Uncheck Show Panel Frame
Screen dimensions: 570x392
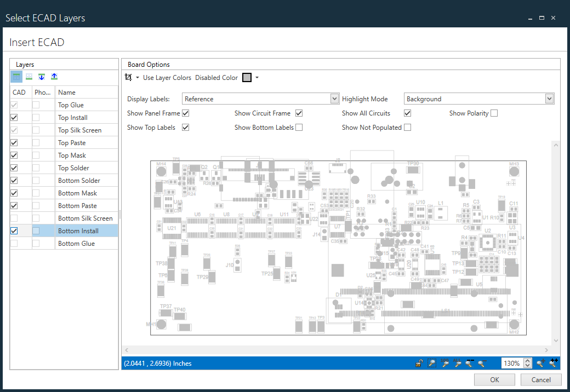pyautogui.click(x=185, y=113)
